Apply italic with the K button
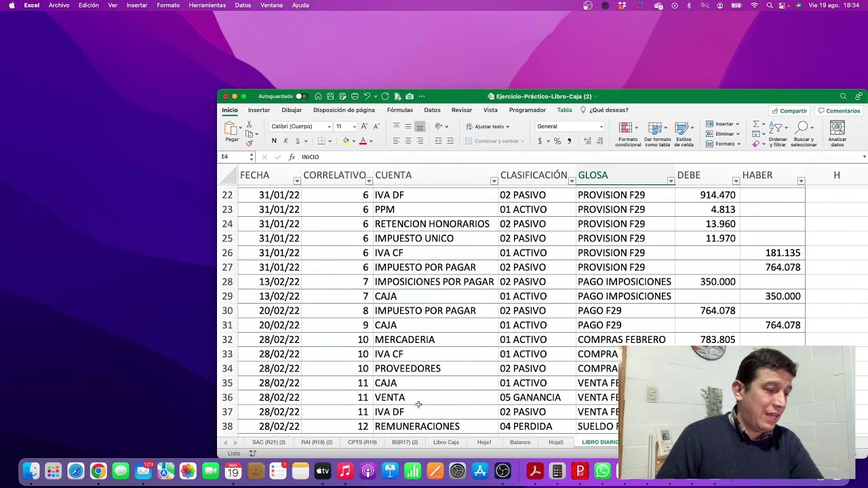Screen dimensions: 868x488 tap(285, 141)
